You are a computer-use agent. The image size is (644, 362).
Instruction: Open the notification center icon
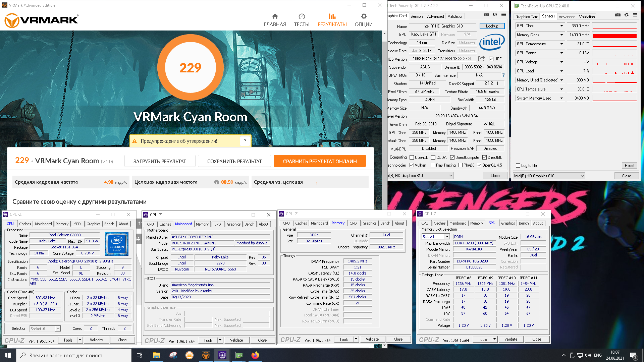(633, 356)
